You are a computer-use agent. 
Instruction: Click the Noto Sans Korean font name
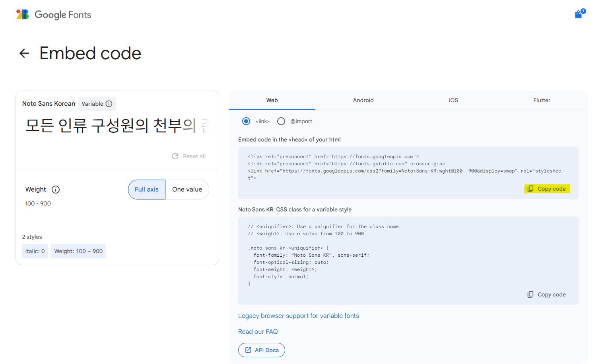pos(49,104)
